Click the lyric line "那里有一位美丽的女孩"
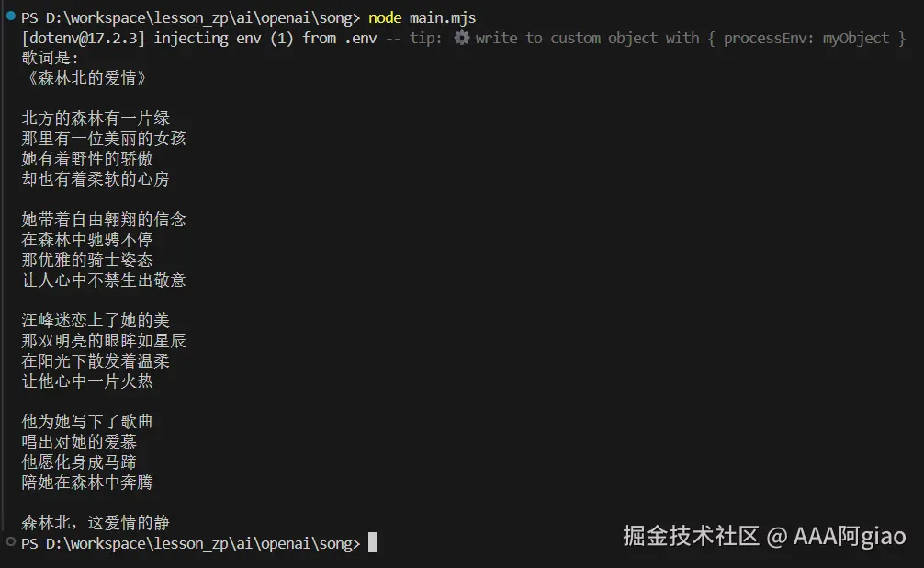Viewport: 924px width, 568px height. (x=104, y=139)
